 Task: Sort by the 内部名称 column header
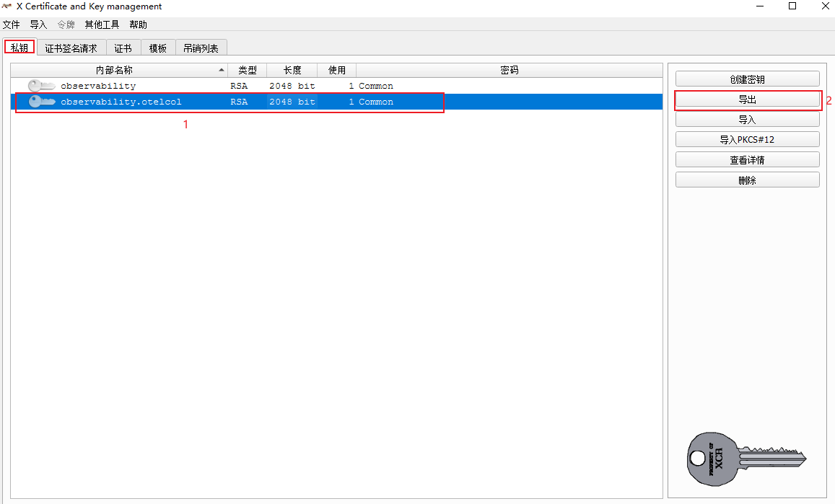pyautogui.click(x=114, y=70)
